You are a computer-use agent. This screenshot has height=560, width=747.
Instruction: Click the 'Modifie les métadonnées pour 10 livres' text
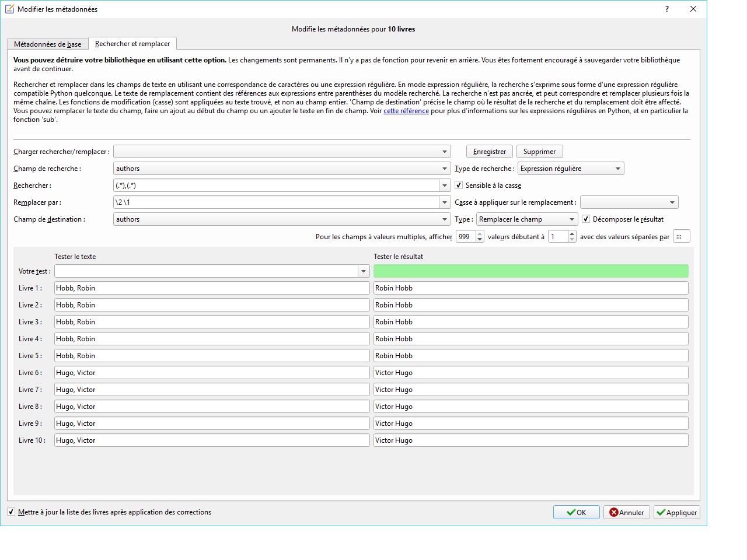[x=354, y=29]
